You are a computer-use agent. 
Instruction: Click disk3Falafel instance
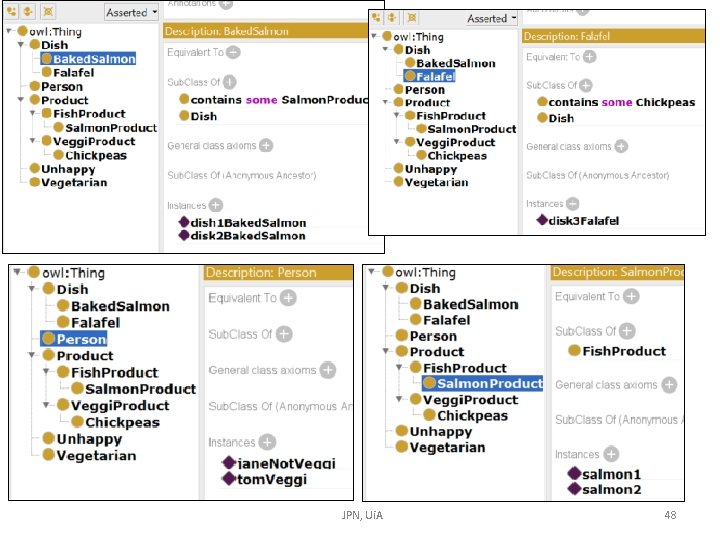578,220
